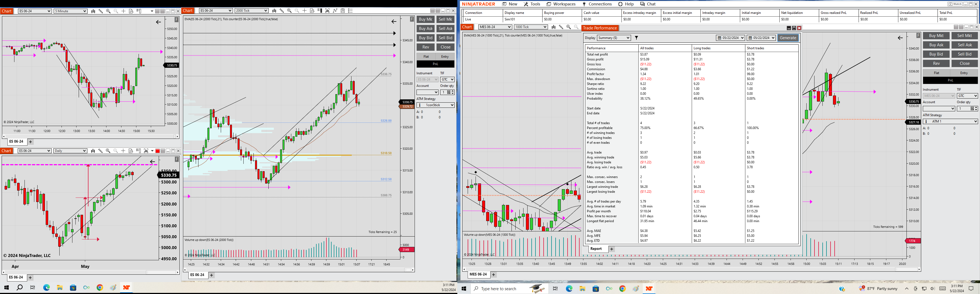
Task: Open Data Box in 5 Minute chart
Action: point(131,11)
